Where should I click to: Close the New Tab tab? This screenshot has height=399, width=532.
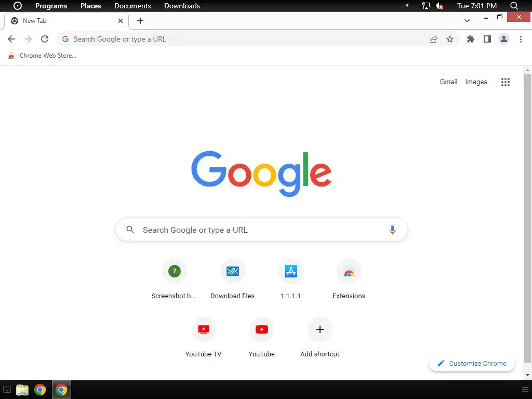coord(121,21)
